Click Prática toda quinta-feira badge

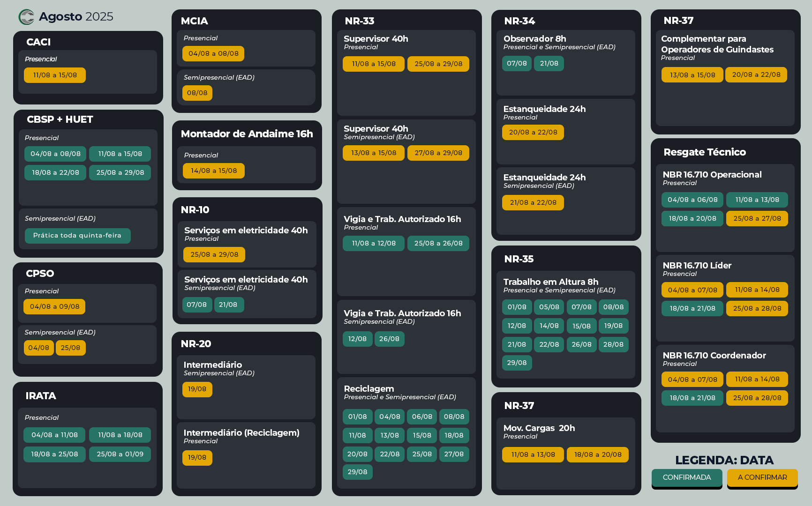click(x=77, y=235)
